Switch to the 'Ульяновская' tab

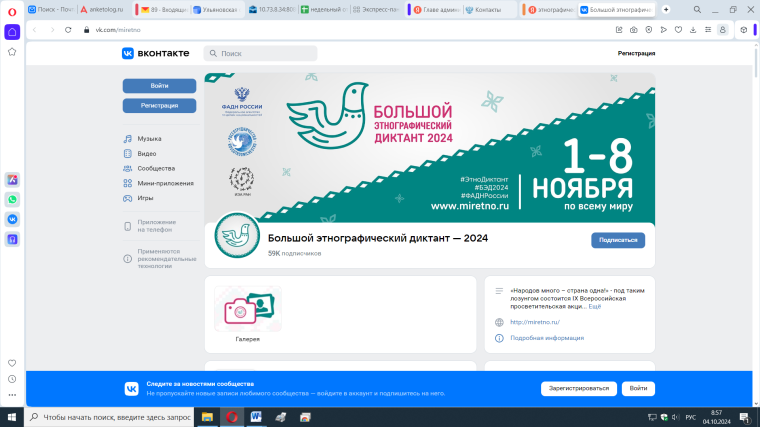[218, 10]
